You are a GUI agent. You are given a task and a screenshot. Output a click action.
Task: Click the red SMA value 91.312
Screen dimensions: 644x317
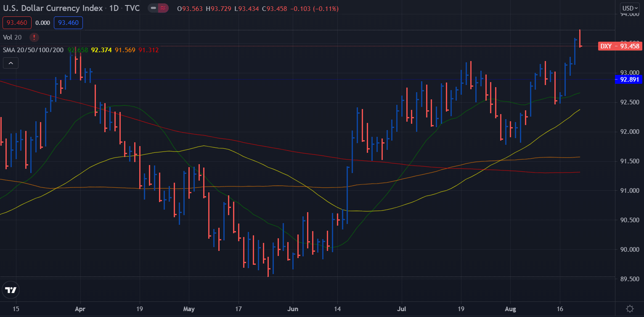point(148,50)
